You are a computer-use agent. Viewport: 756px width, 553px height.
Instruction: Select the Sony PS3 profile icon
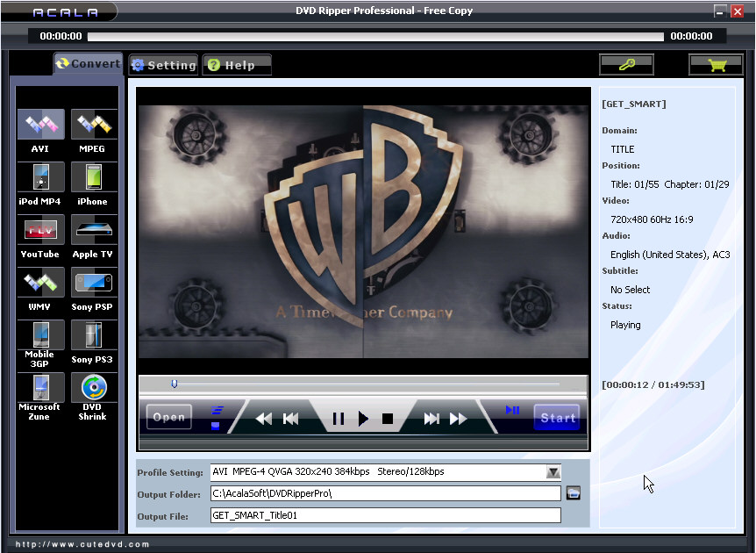coord(94,335)
